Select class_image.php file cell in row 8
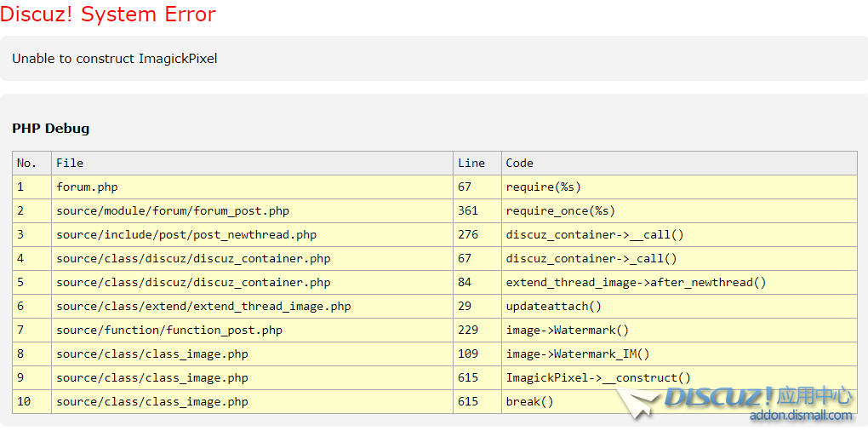Screen dimensions: 868x437 pos(253,354)
